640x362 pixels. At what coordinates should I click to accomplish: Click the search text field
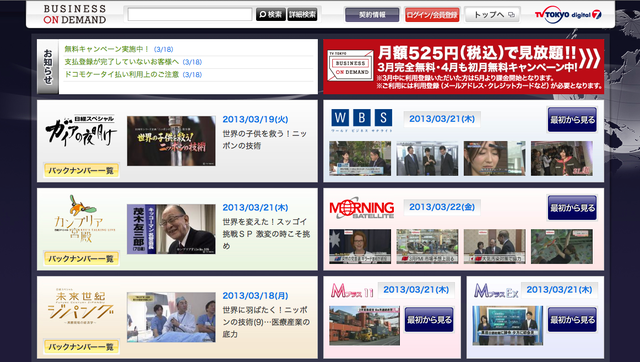[190, 14]
